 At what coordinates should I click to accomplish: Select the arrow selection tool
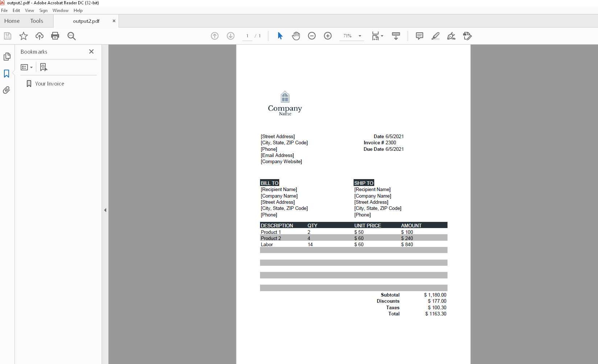(x=280, y=36)
